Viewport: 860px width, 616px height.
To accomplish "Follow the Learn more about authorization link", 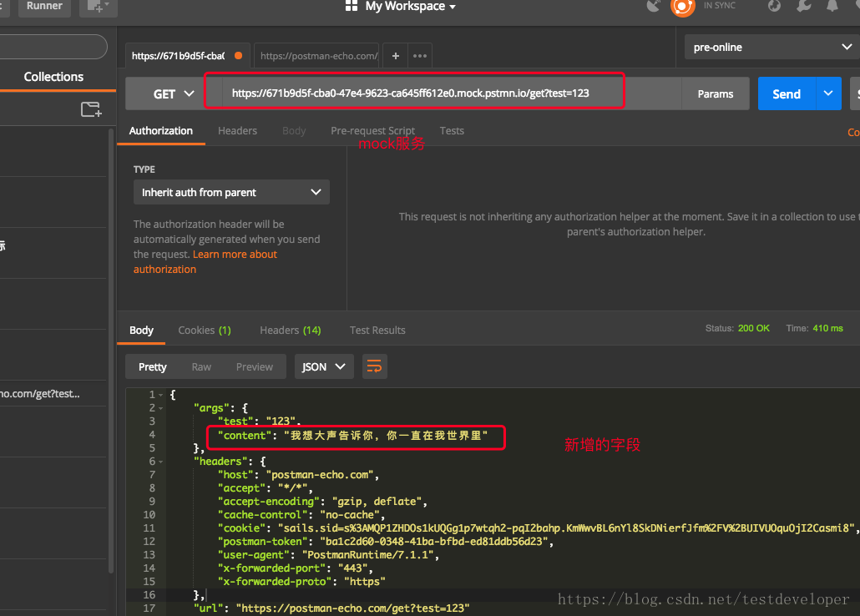I will (x=235, y=255).
